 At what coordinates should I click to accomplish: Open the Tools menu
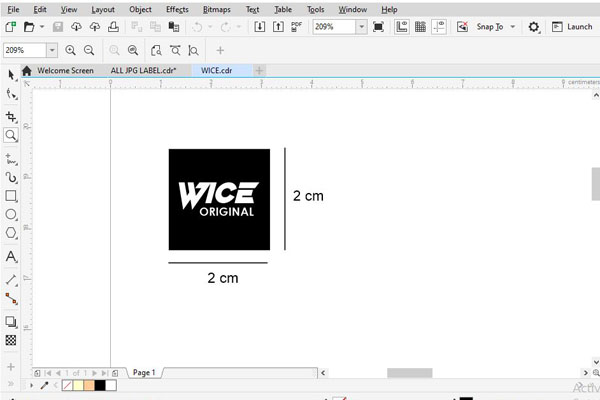316,10
